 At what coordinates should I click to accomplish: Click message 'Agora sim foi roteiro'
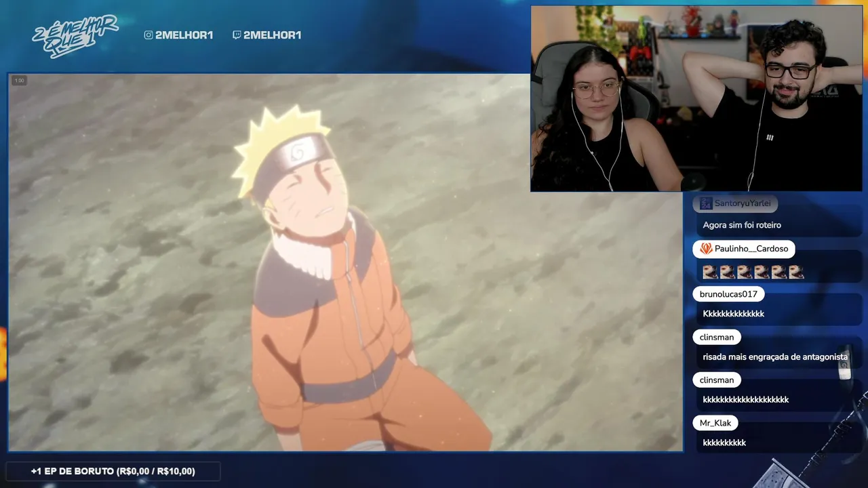coord(742,225)
